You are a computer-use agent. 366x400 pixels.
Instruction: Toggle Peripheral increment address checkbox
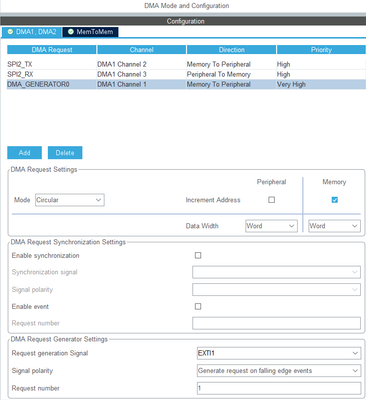[x=272, y=200]
